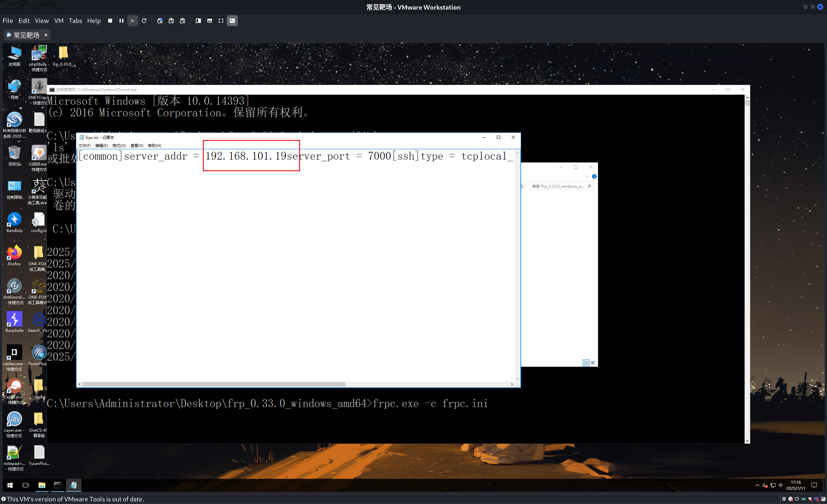Image resolution: width=827 pixels, height=504 pixels.
Task: Expand the Explorer ribbon chevron
Action: coord(587,176)
